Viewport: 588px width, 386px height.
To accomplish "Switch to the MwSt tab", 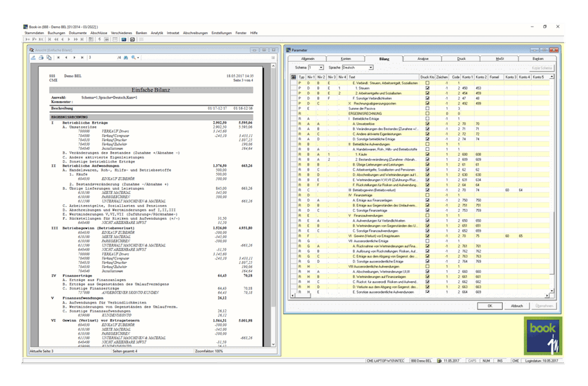I will click(x=499, y=58).
